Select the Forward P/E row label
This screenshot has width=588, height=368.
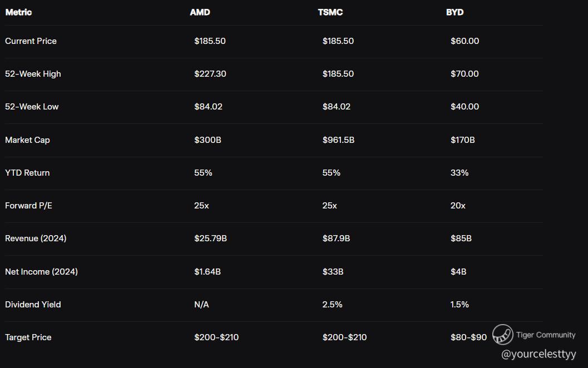(28, 206)
